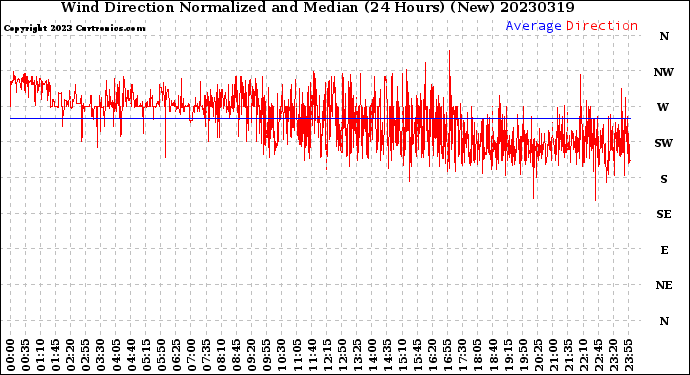690x375 pixels.
Task: Click the 23:55 time label
Action: (x=628, y=355)
